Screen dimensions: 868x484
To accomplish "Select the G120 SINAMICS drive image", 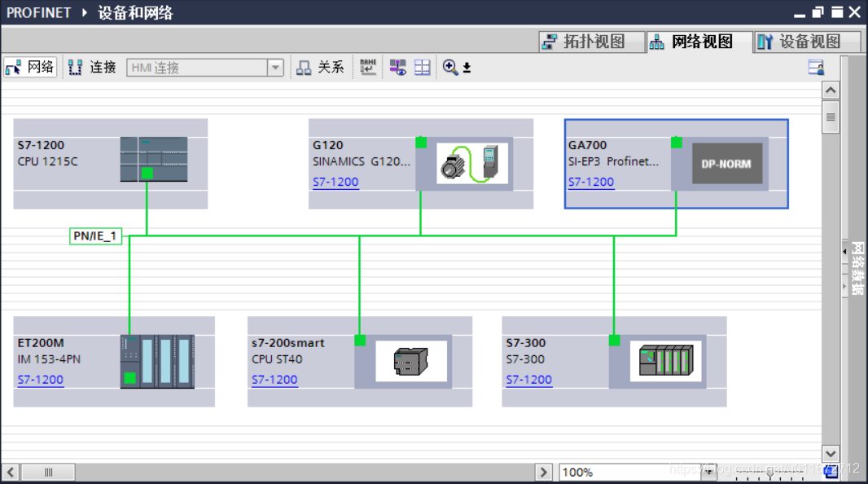I will [471, 163].
